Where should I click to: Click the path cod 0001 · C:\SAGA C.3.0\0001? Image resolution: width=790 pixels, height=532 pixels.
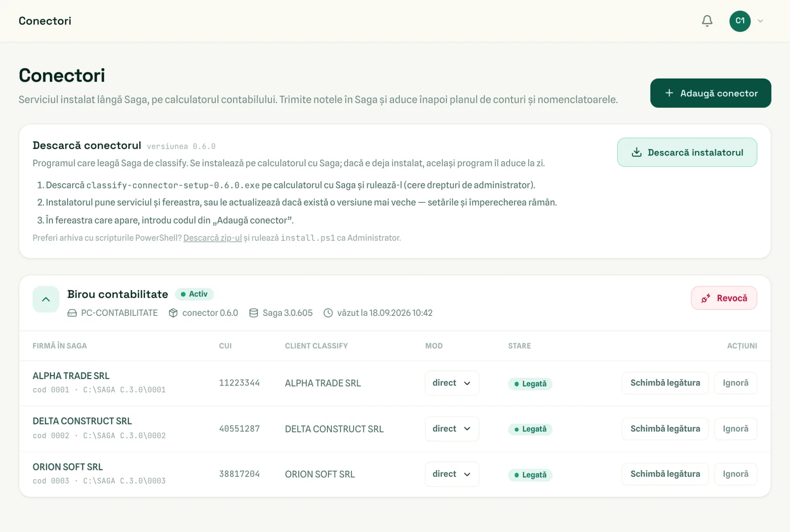(x=99, y=390)
